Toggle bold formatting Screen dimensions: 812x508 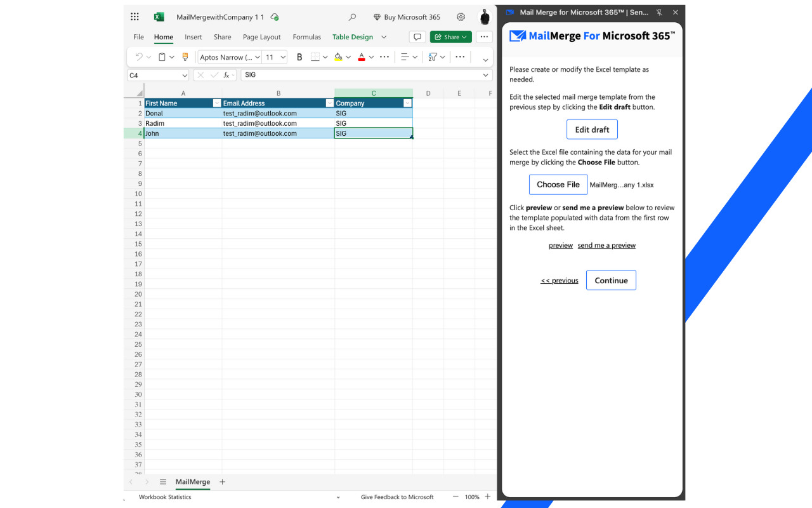tap(299, 57)
